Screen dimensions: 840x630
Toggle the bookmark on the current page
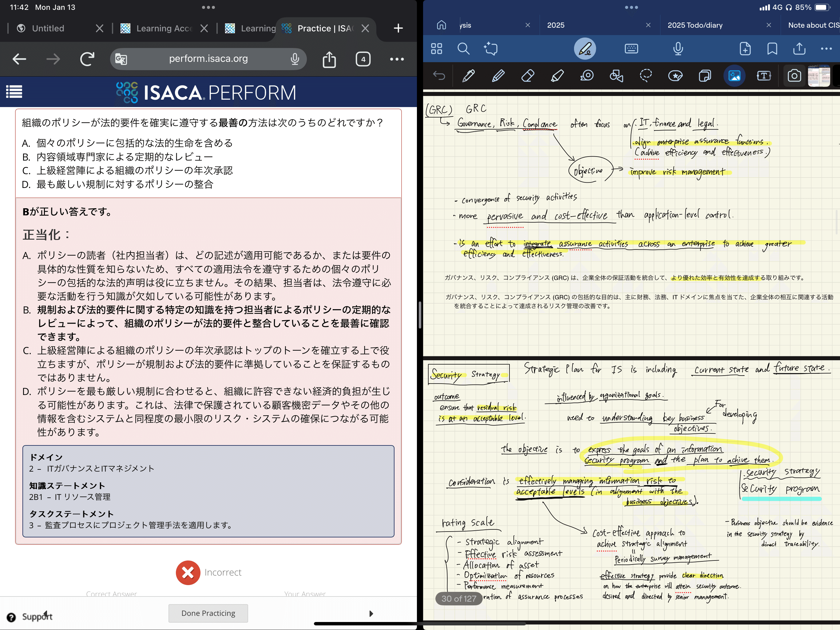pos(772,49)
